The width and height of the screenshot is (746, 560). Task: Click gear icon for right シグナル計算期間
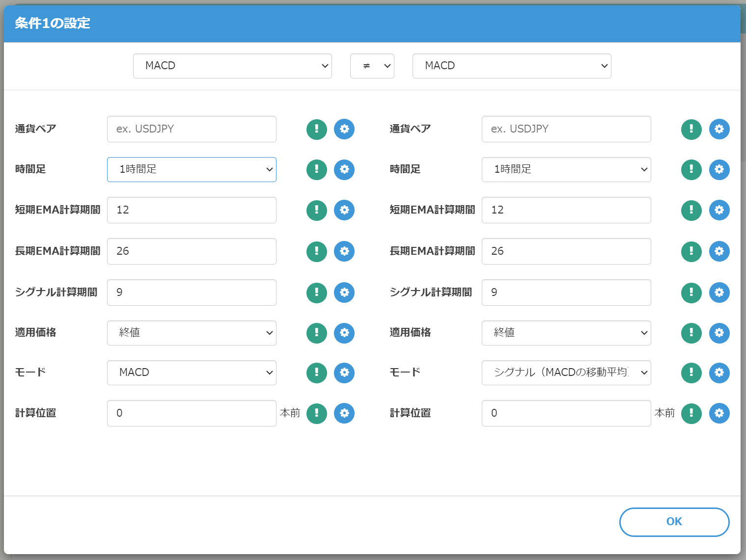719,293
